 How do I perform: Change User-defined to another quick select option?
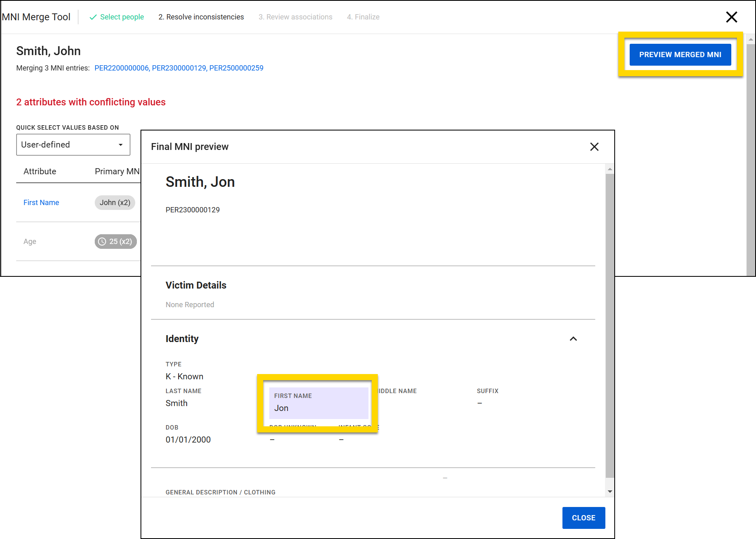point(73,145)
